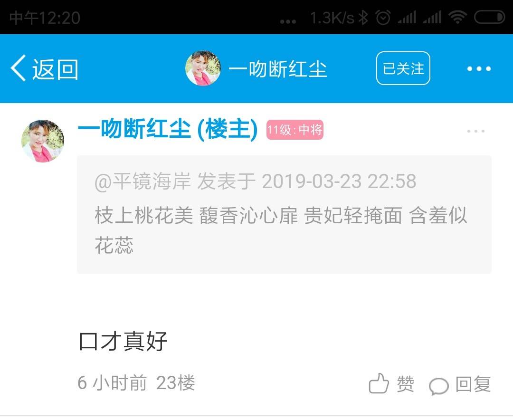Tap the header title 一吻断红尘
The height and width of the screenshot is (420, 513).
point(278,69)
